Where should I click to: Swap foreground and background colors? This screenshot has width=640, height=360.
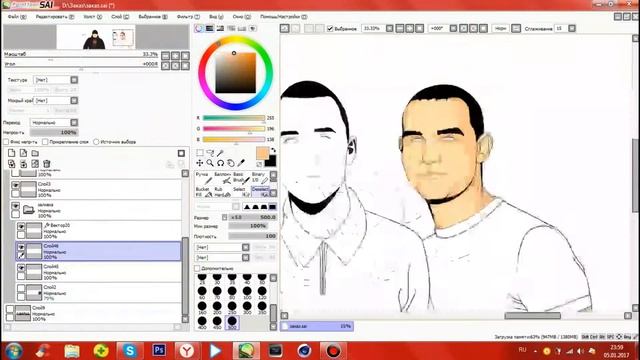[x=273, y=150]
